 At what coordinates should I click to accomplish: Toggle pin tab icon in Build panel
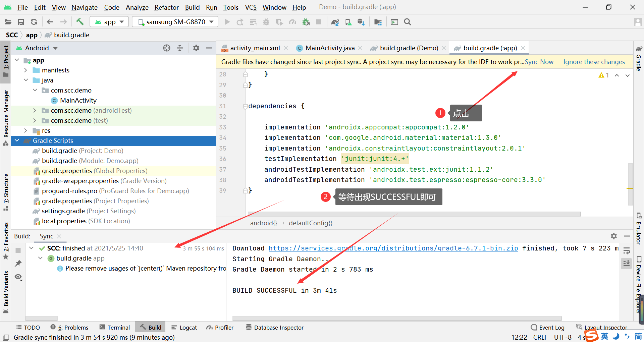click(18, 264)
